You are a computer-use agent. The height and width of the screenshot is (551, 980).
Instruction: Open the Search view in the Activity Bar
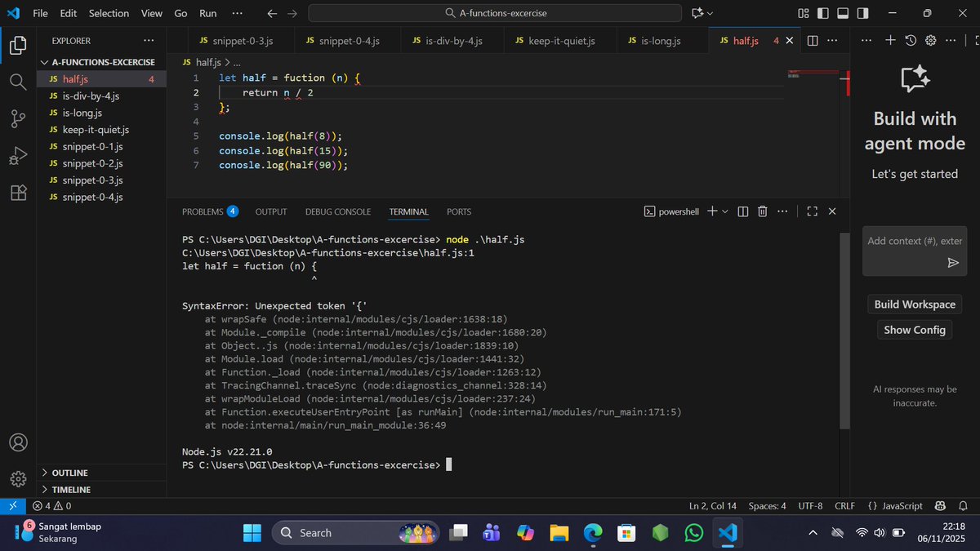(18, 82)
